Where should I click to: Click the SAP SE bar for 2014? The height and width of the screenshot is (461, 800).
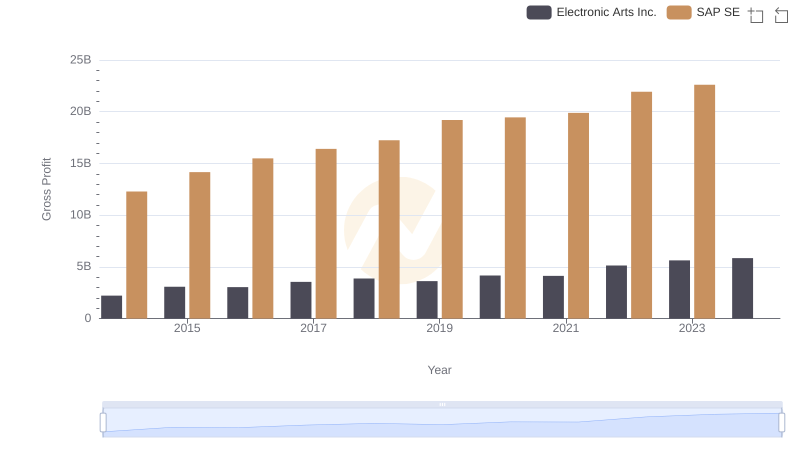point(137,255)
